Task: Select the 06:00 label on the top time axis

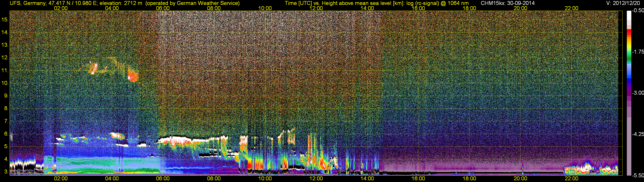Action: [163, 8]
